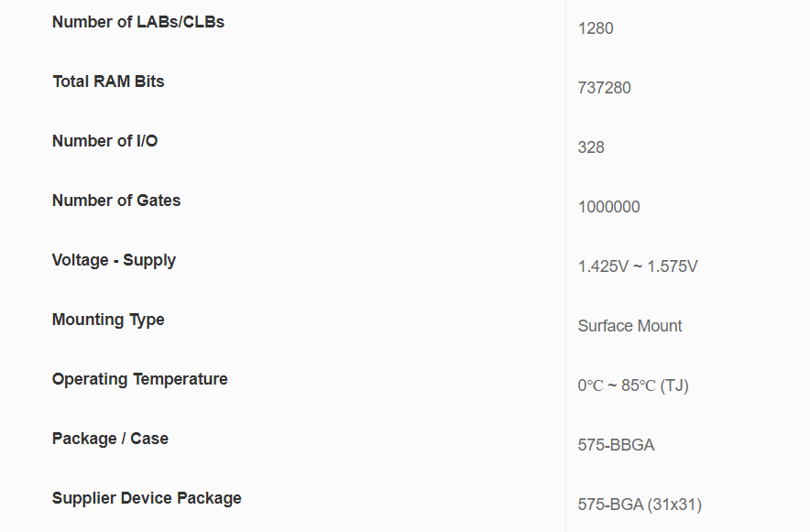The image size is (810, 532).
Task: Click the (31x31) dimension text
Action: pyautogui.click(x=674, y=505)
